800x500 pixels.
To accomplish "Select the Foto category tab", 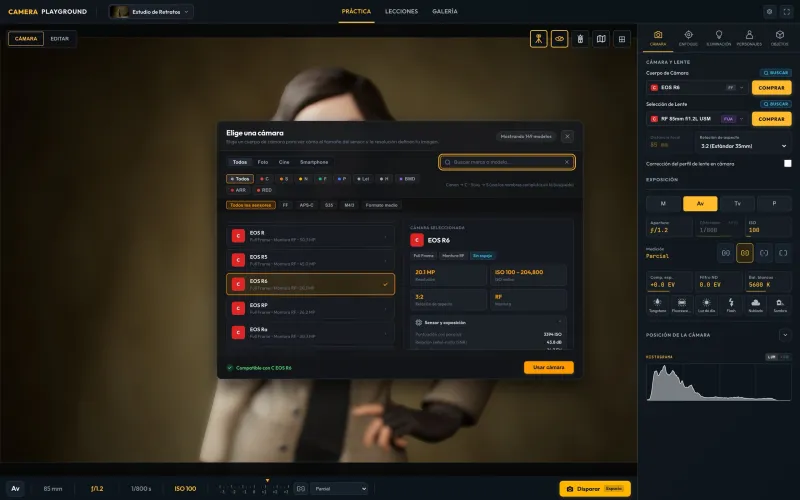I will point(263,162).
